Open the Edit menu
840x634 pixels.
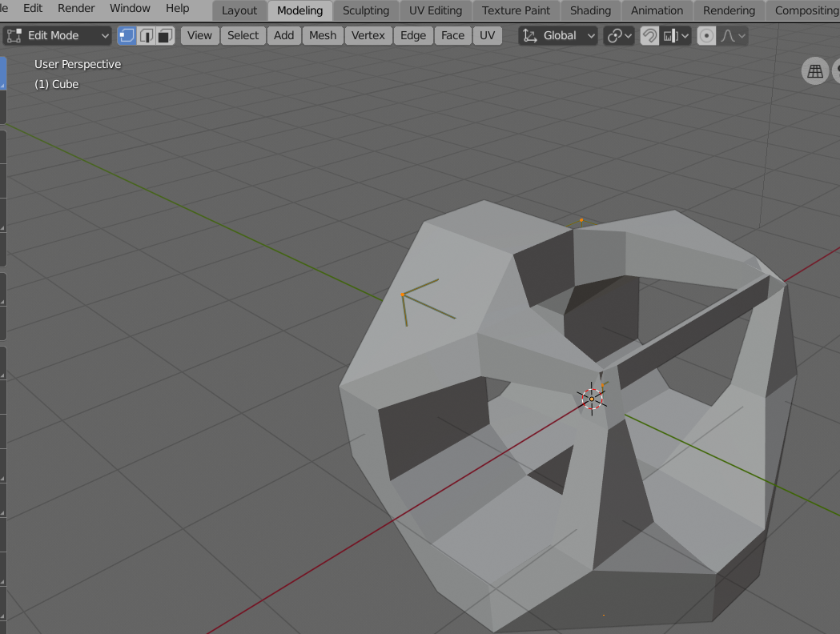pyautogui.click(x=33, y=9)
